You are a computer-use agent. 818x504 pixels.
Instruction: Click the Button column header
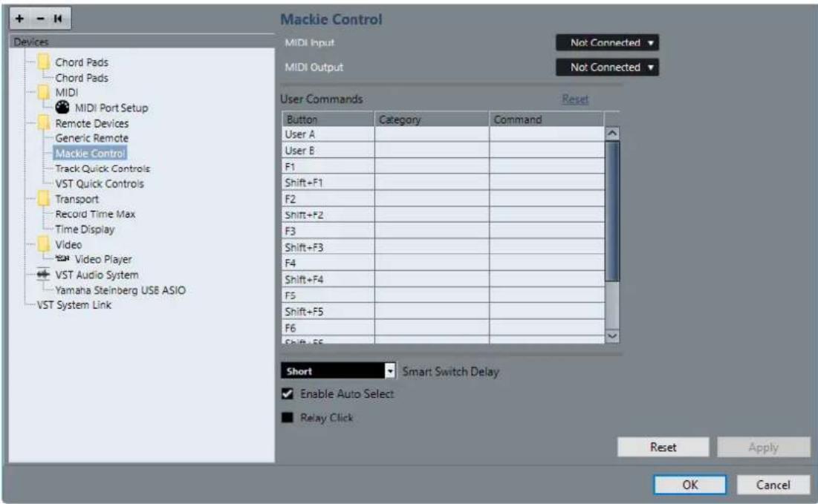[328, 120]
